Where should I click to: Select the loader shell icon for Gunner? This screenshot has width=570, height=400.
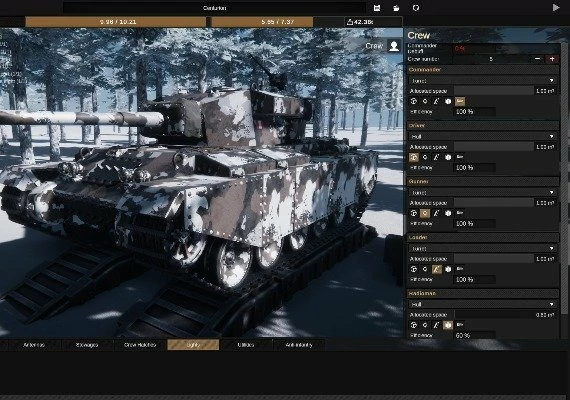click(x=437, y=213)
